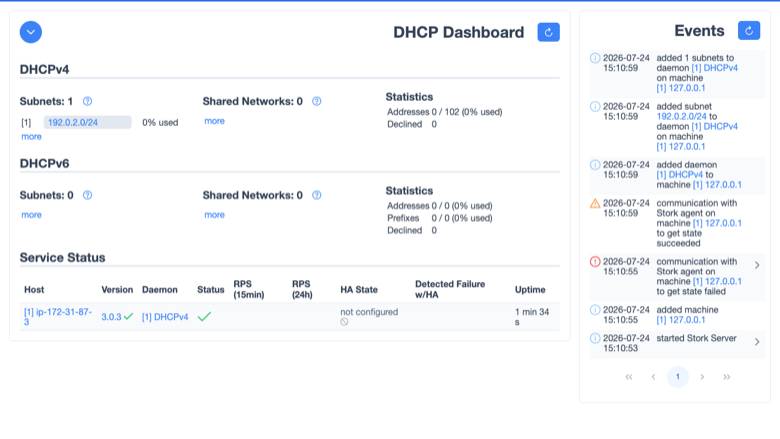
Task: Click info icon of 'started Stork Server' event
Action: coord(595,338)
